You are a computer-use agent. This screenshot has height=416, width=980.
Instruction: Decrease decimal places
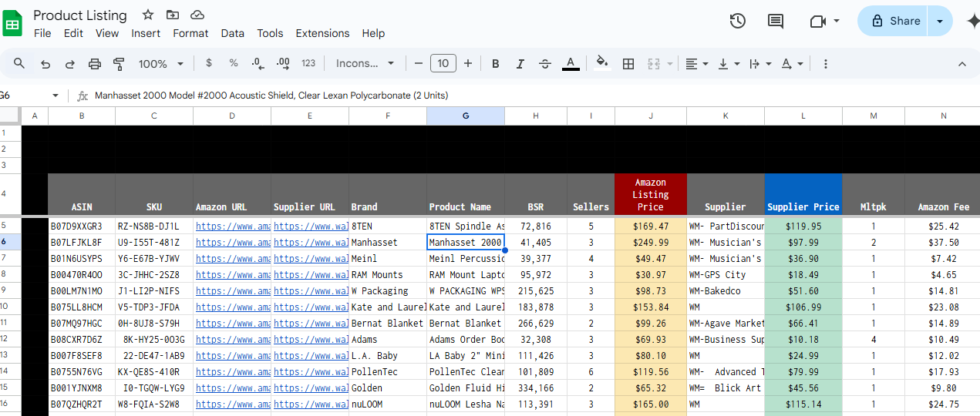coord(258,63)
